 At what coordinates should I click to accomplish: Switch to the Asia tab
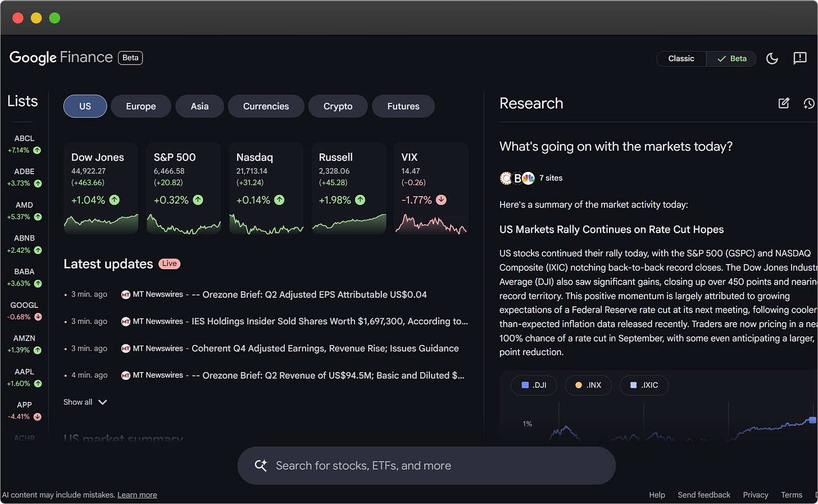pos(199,106)
